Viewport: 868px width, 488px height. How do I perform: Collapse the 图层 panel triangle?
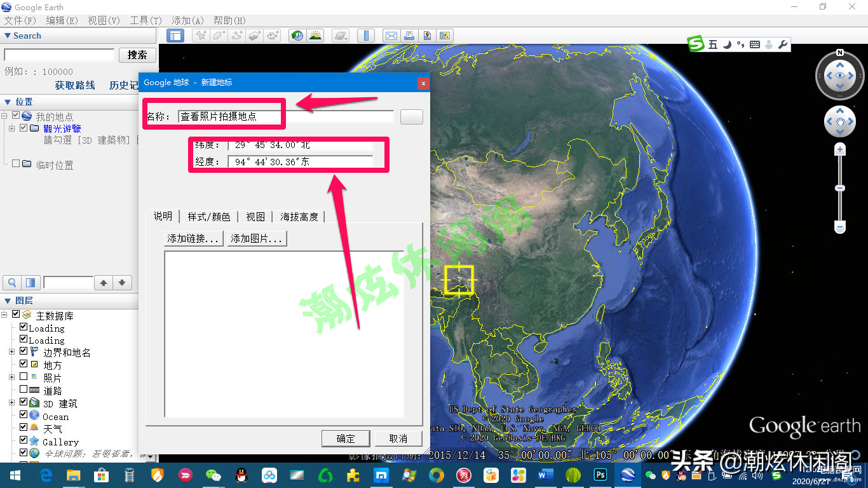(x=8, y=301)
